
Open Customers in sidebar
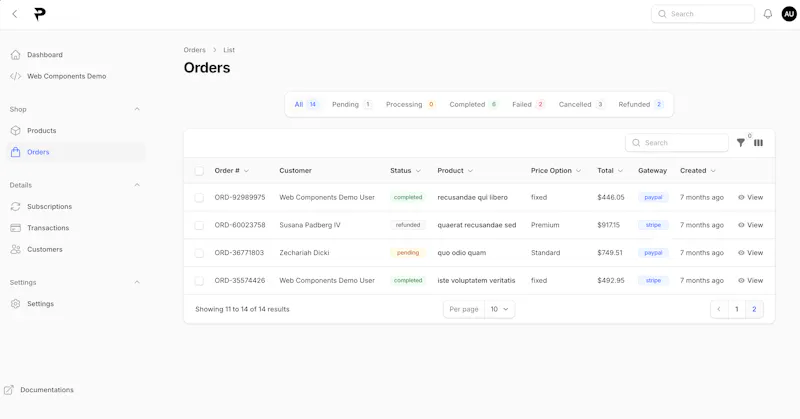pyautogui.click(x=45, y=250)
